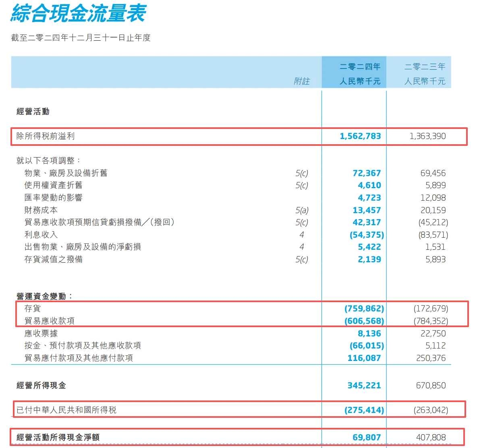Select the value 5,899
Viewport: 477px width, 448px height.
tap(436, 185)
